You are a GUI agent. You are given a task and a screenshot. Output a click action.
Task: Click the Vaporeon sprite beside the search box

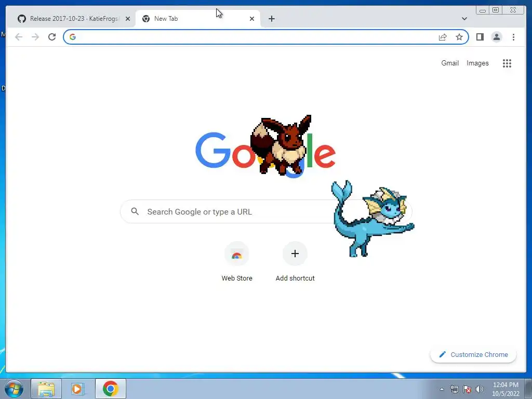point(372,219)
